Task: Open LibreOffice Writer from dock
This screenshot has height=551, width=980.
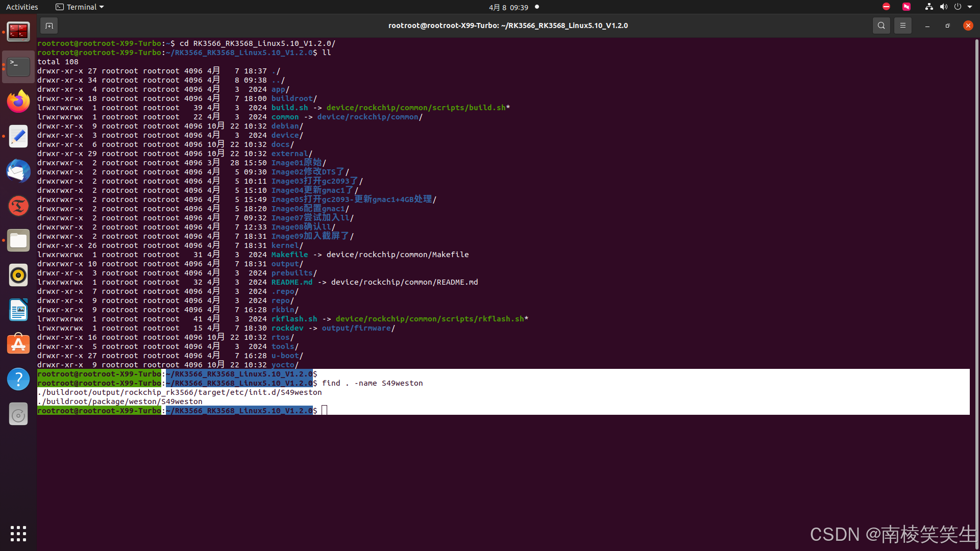Action: pyautogui.click(x=18, y=310)
